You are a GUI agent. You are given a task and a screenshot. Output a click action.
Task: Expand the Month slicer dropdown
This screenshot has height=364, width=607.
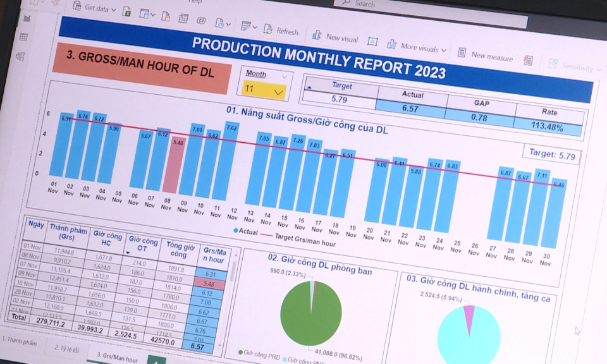coord(279,92)
